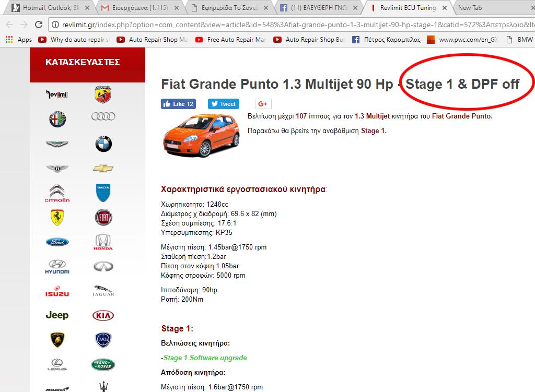Switch to the New Tab browser tab
This screenshot has height=392, width=535.
tap(470, 7)
